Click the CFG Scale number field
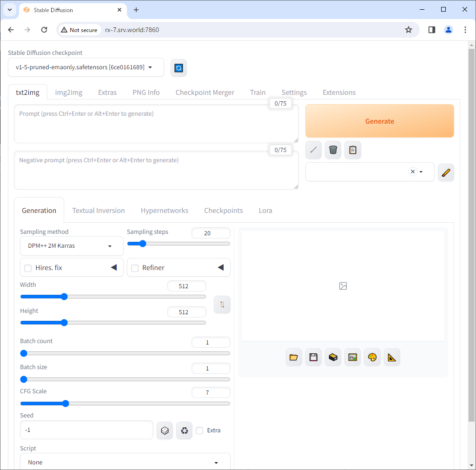476x470 pixels. pos(211,392)
